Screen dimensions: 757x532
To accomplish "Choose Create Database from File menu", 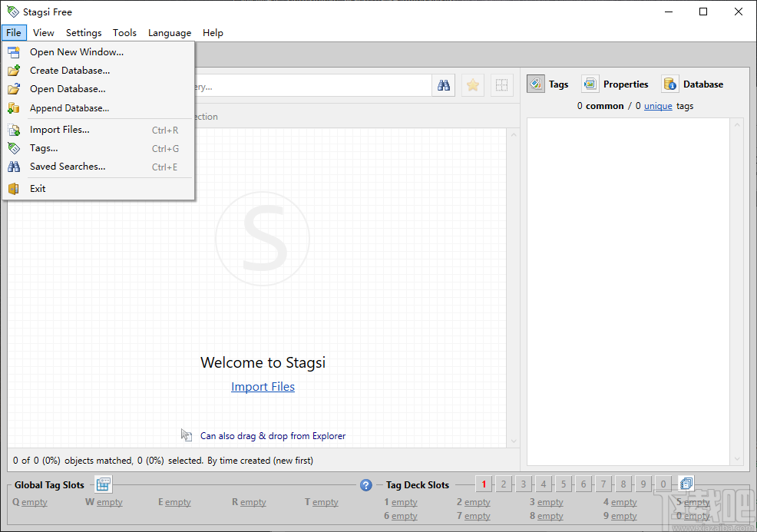I will point(69,71).
